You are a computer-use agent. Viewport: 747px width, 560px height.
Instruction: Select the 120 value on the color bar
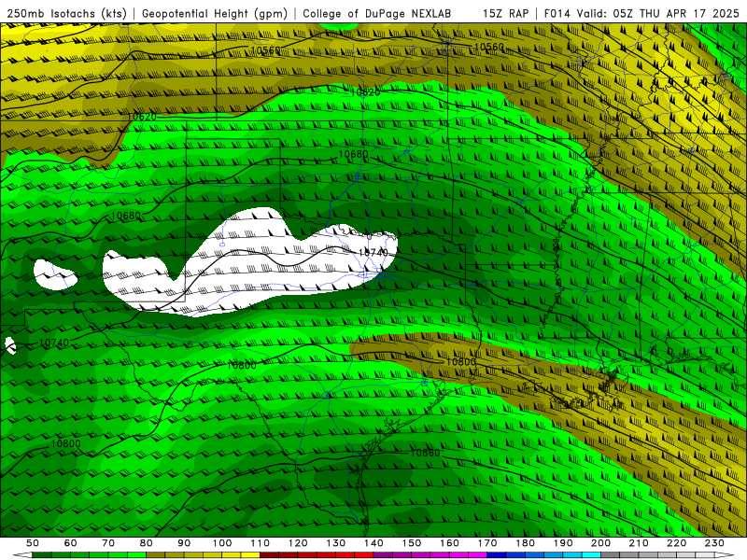coord(298,543)
